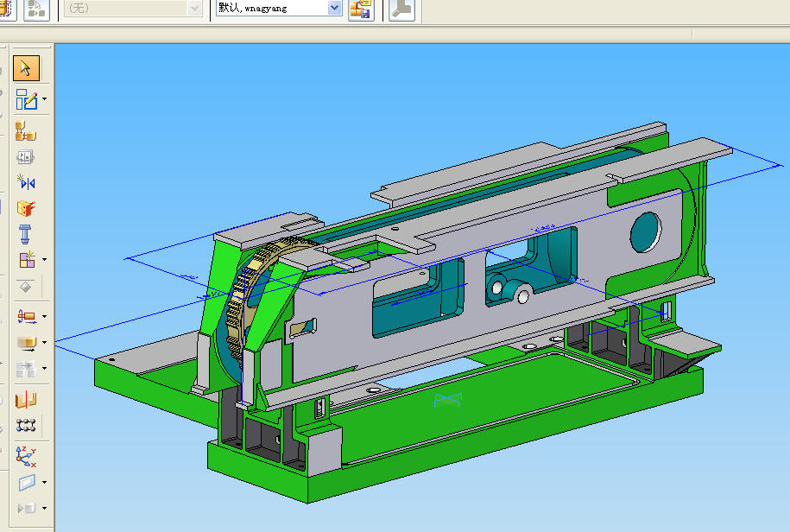The width and height of the screenshot is (790, 532).
Task: Open the cylinder play tool flyout arrow
Action: point(44,508)
